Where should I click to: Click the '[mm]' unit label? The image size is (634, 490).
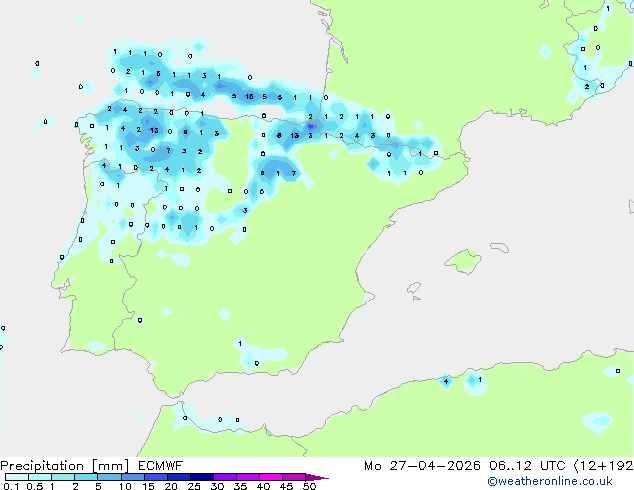click(x=111, y=466)
